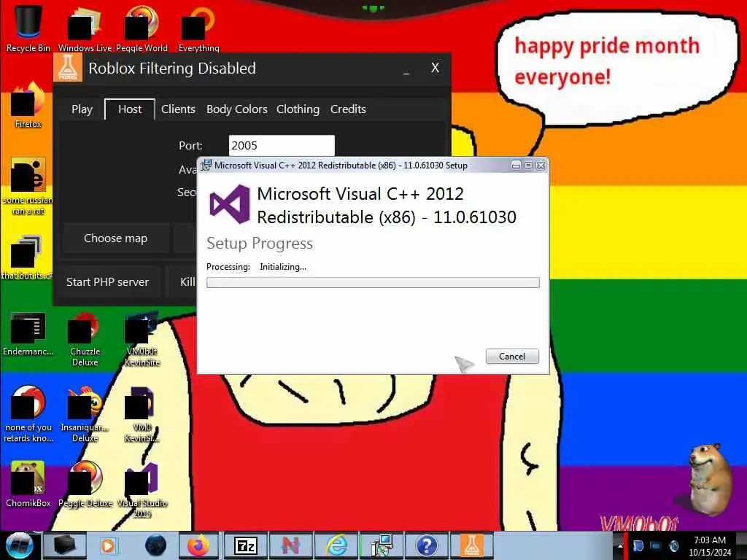Image resolution: width=747 pixels, height=560 pixels.
Task: Open the media player taskbar icon
Action: [x=109, y=545]
